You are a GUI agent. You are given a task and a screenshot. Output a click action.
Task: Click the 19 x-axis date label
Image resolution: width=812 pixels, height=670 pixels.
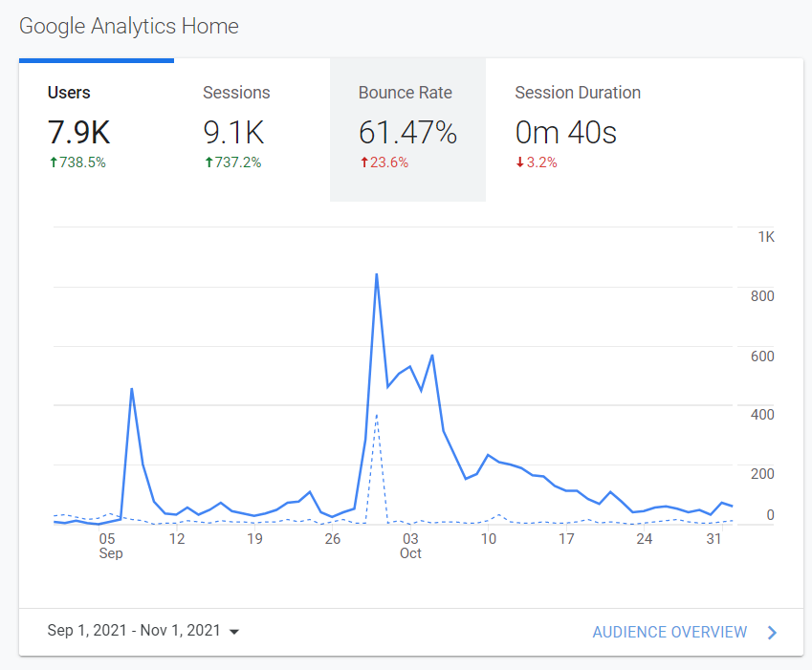(x=254, y=539)
